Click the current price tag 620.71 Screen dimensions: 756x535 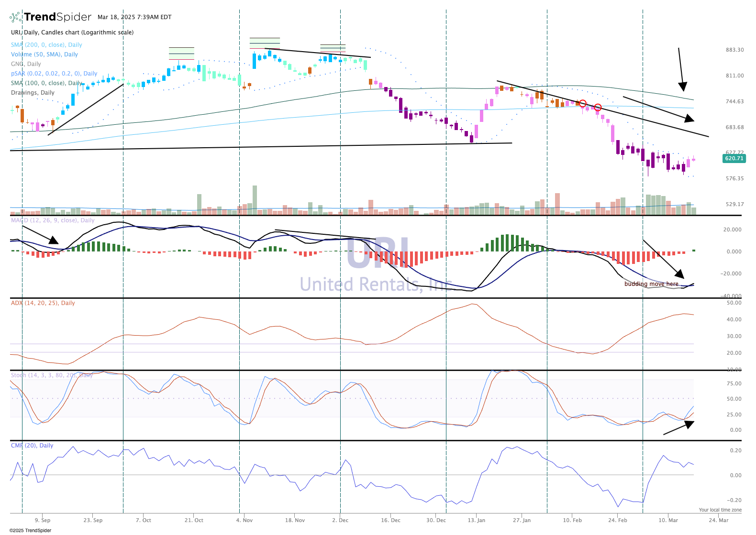(x=734, y=158)
